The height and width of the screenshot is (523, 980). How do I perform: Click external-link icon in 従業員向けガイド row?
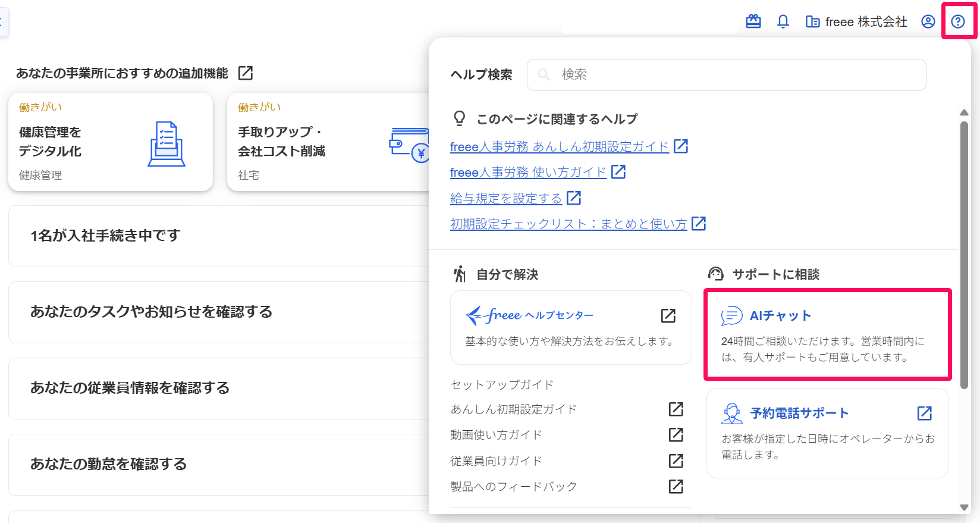[x=676, y=461]
